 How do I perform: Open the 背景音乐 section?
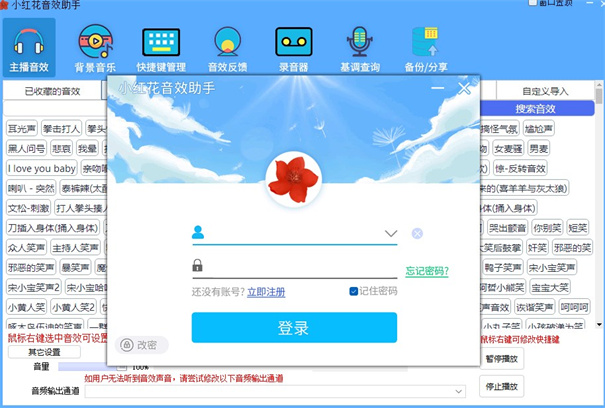pos(95,46)
